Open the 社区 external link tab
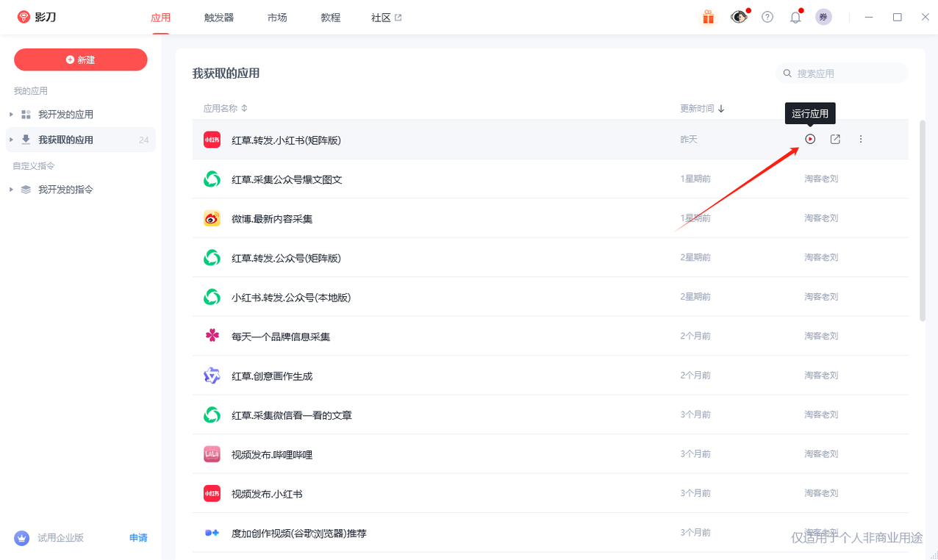Screen dimensions: 938x560 (387, 18)
